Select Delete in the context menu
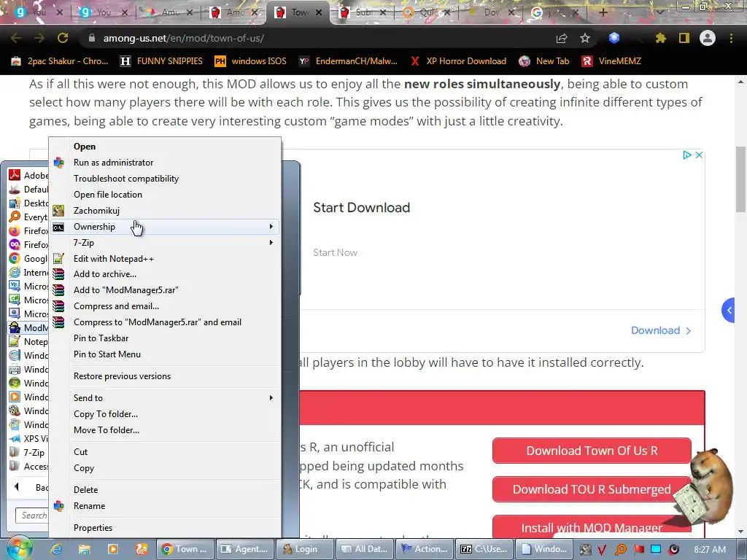Screen dimensions: 747x560 [x=165, y=490]
